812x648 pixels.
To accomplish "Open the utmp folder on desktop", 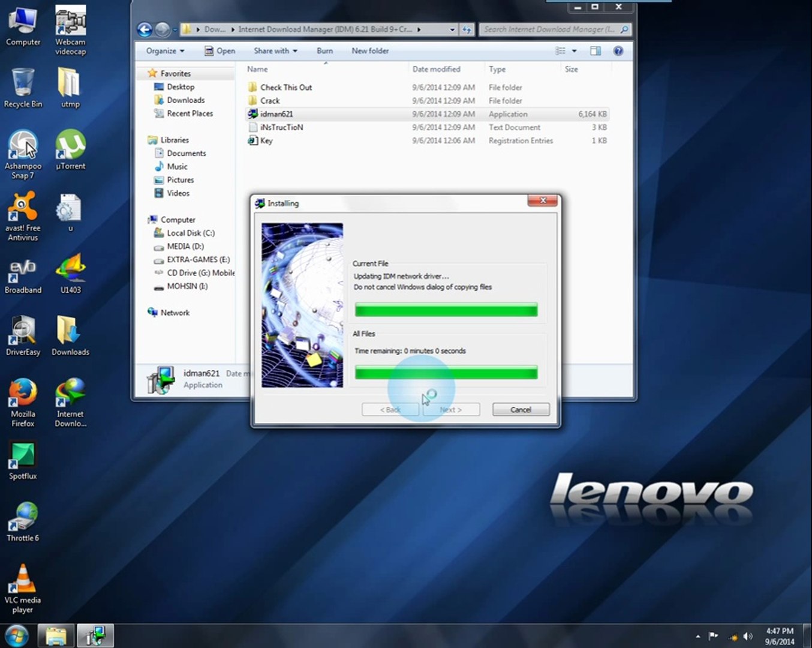I will pyautogui.click(x=70, y=88).
